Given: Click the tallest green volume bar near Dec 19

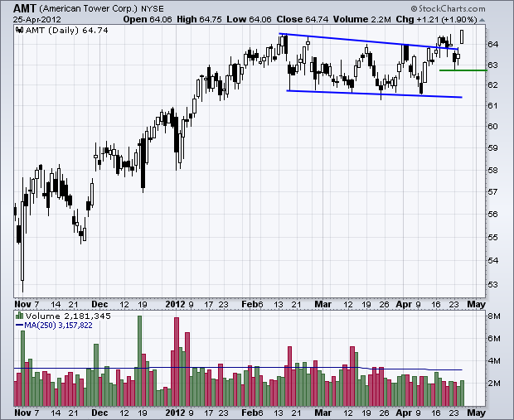Looking at the screenshot, I should (x=139, y=360).
